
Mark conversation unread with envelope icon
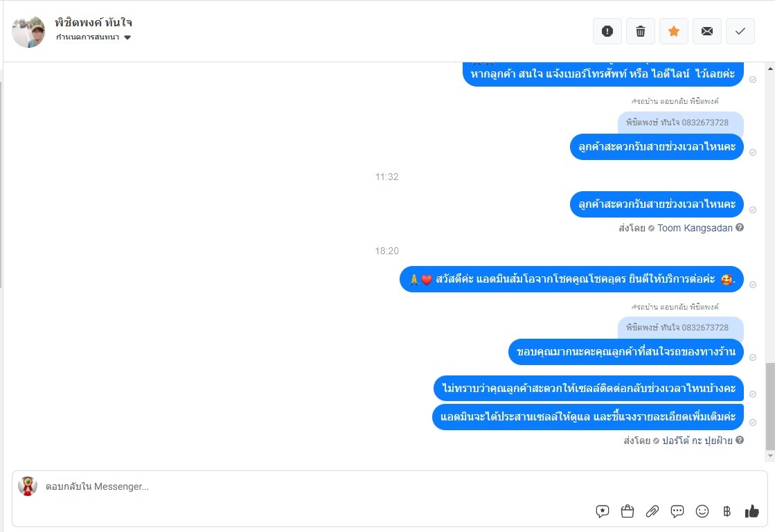[x=707, y=31]
